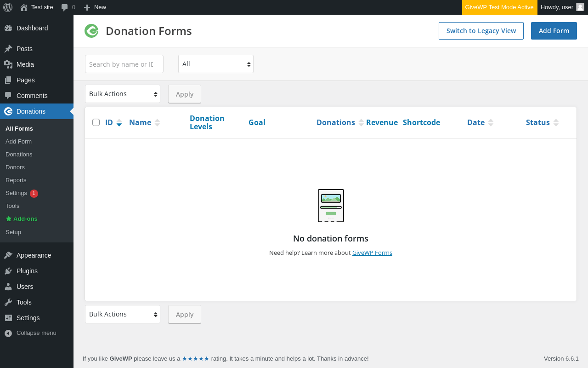
Task: Expand the All status filter dropdown
Action: click(x=216, y=64)
